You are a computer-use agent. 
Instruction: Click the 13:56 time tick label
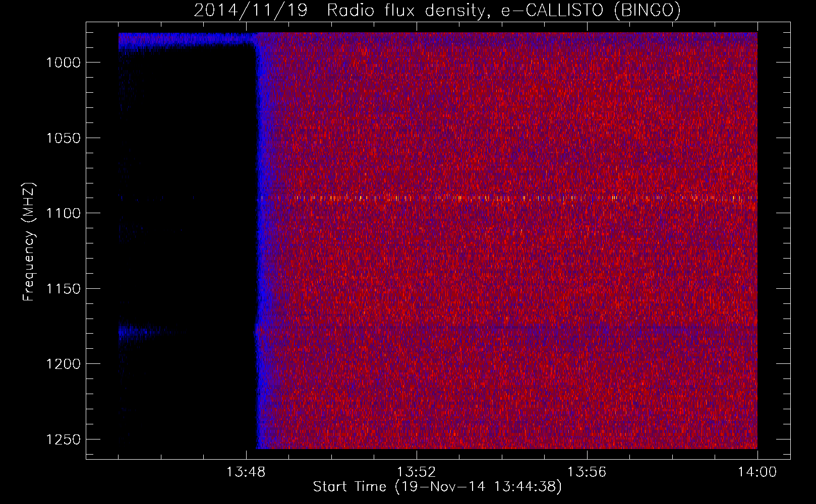587,472
